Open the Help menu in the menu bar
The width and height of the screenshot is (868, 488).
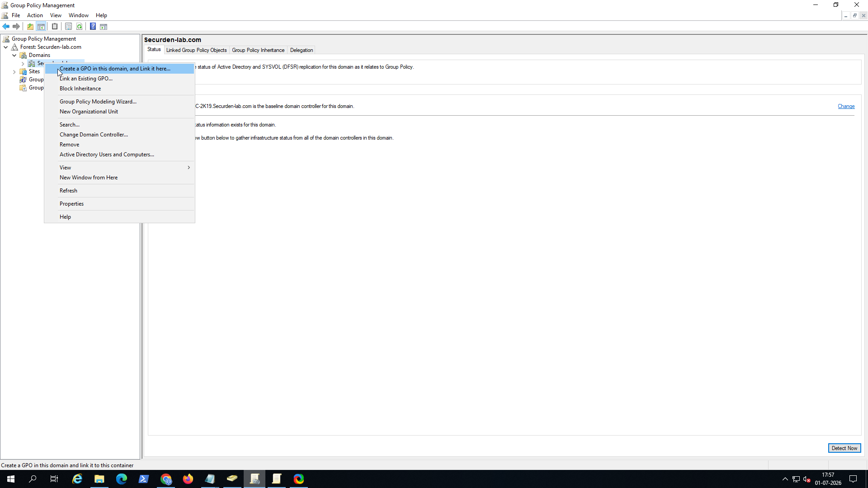[101, 15]
